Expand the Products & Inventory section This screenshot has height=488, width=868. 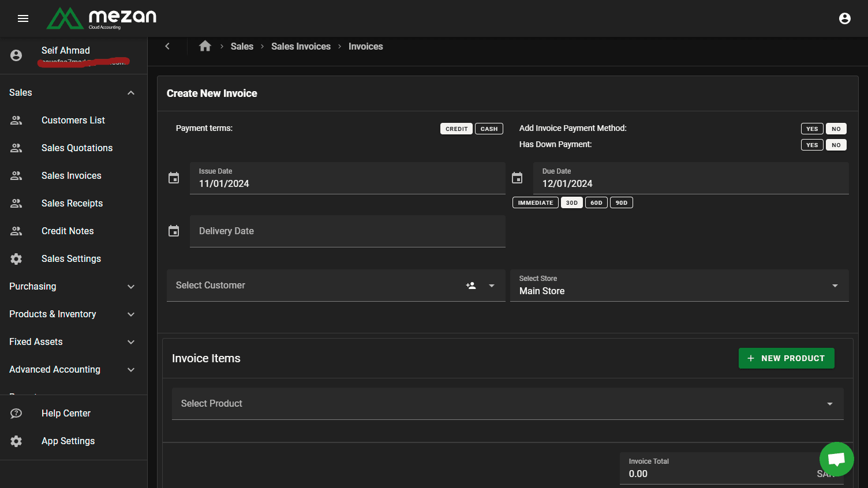pyautogui.click(x=131, y=314)
